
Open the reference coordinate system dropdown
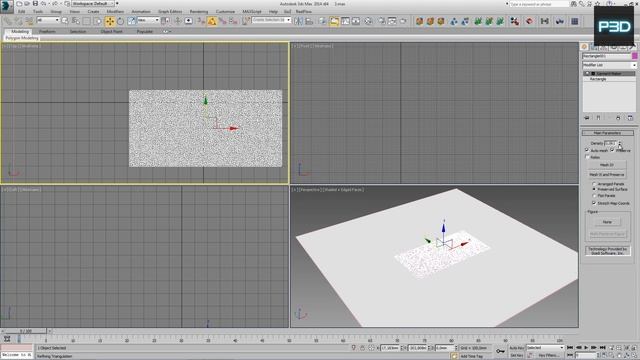click(x=148, y=20)
